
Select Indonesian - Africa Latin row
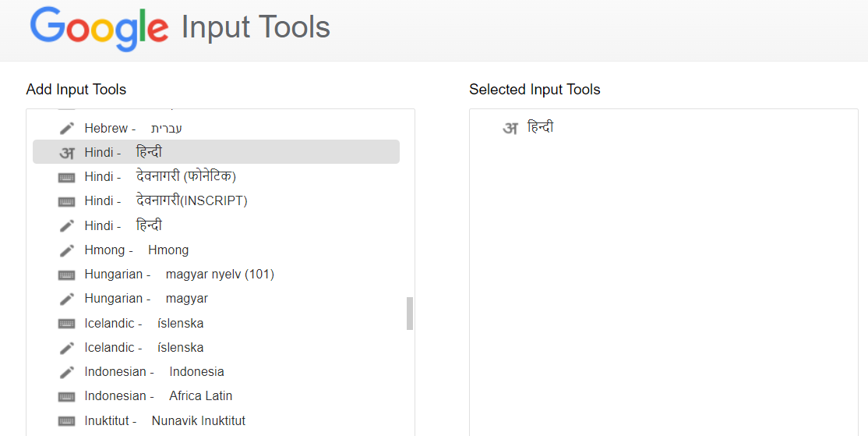pos(216,396)
